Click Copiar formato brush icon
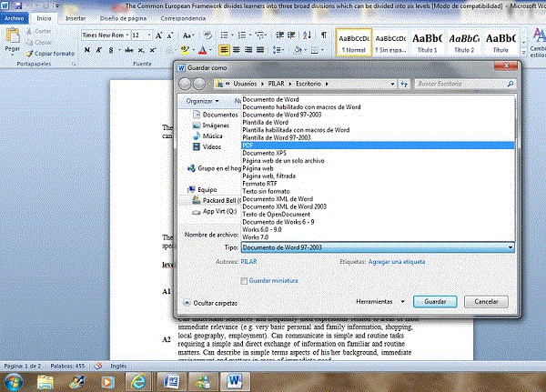Viewport: 546px width, 392px height. (29, 54)
